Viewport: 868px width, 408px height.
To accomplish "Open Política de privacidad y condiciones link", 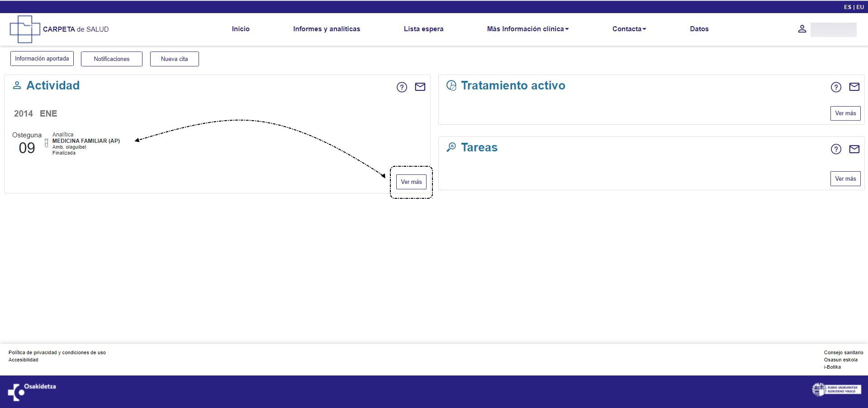I will (x=57, y=352).
